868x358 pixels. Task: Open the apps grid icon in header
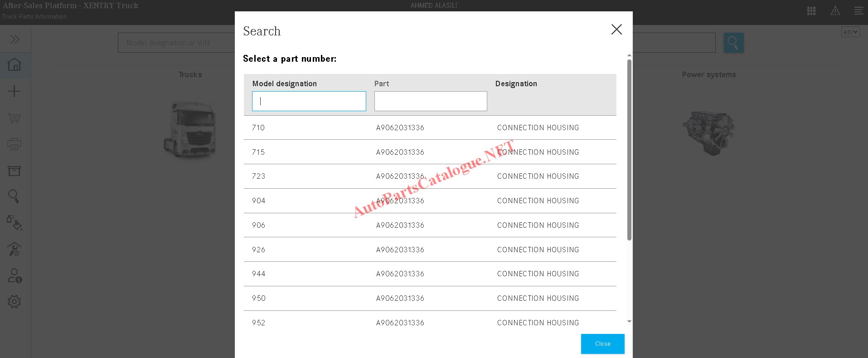click(x=811, y=11)
